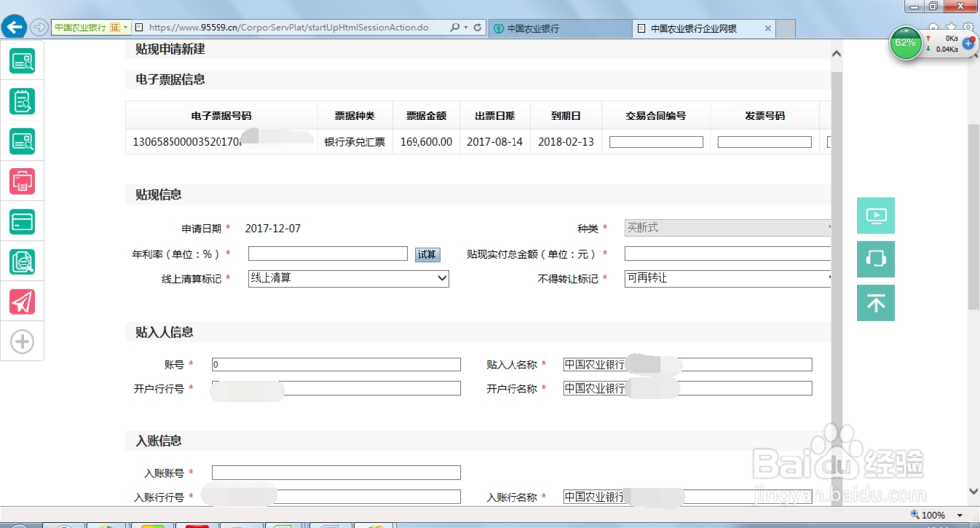Click the zoom magnifier icon in status bar

(915, 515)
